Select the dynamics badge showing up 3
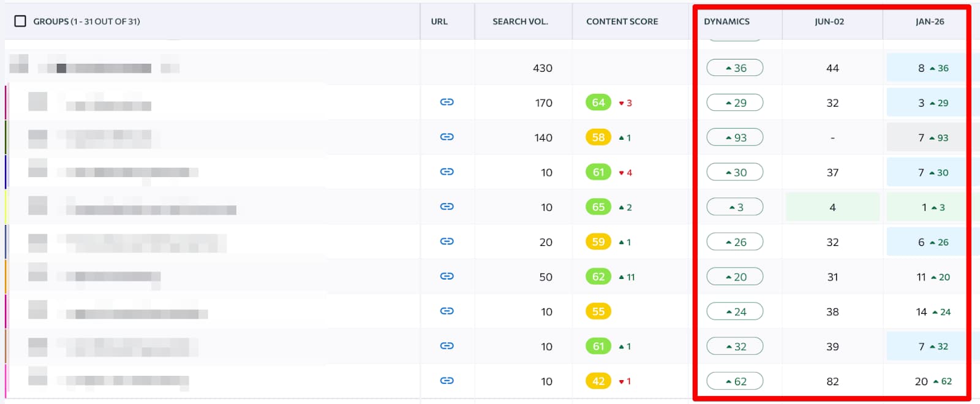 [x=734, y=207]
